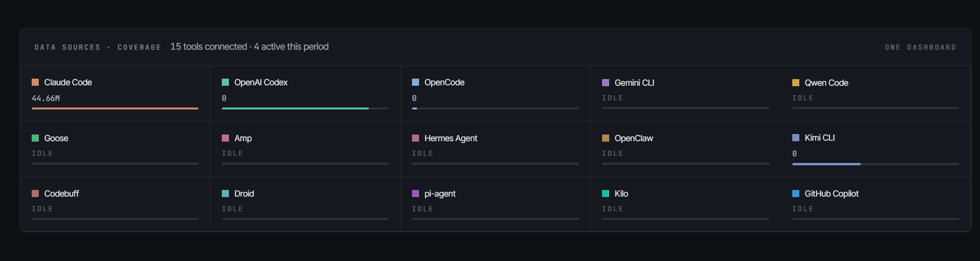The width and height of the screenshot is (980, 261).
Task: Select the OpenClaw tool name
Action: [x=634, y=138]
